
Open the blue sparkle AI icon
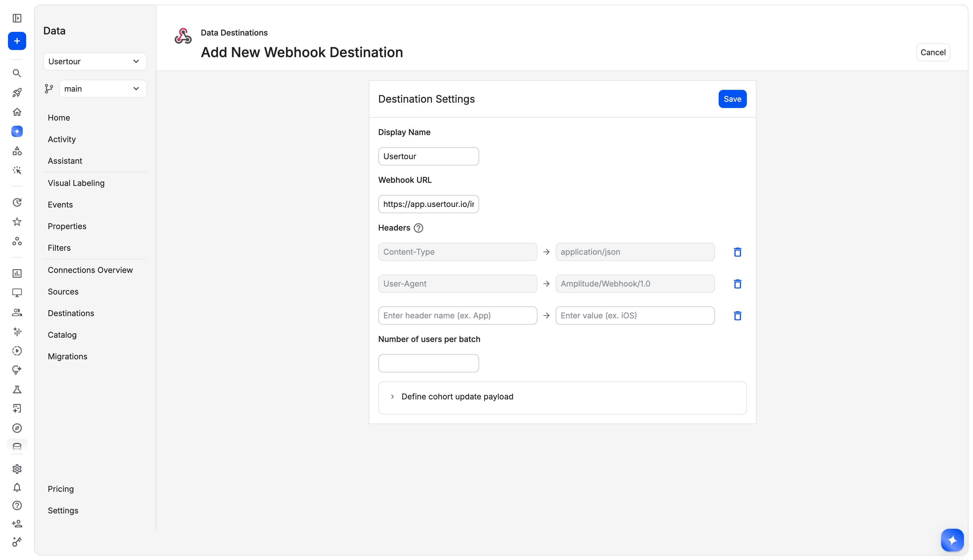pyautogui.click(x=17, y=132)
